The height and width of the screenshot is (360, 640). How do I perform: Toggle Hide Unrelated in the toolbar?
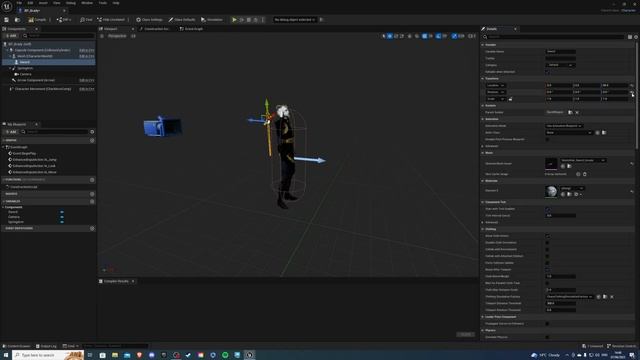(111, 20)
